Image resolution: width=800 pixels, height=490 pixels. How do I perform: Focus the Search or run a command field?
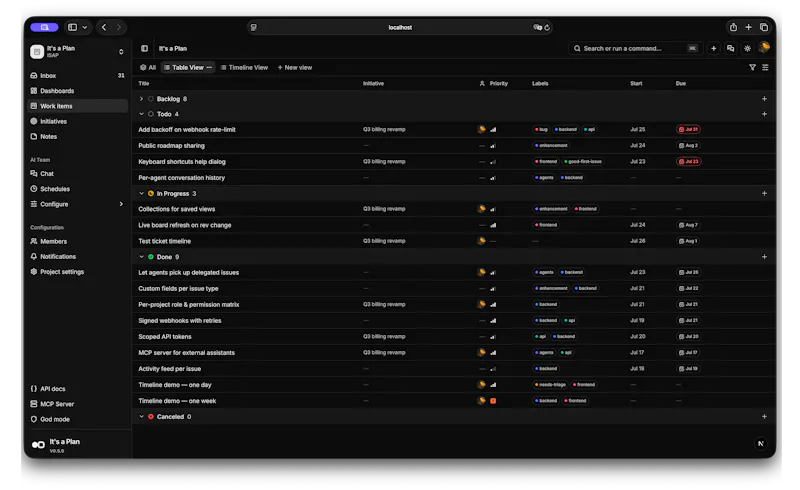[635, 48]
